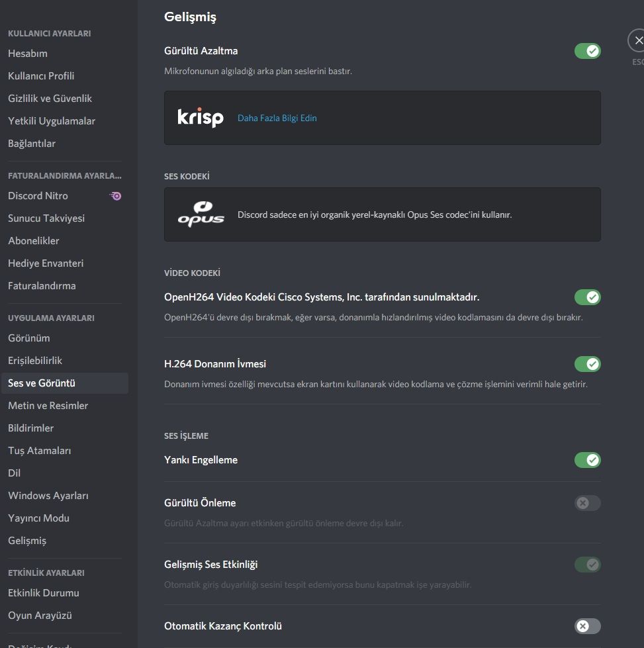
Task: Disable Yankı Engelleme switch
Action: click(x=587, y=460)
